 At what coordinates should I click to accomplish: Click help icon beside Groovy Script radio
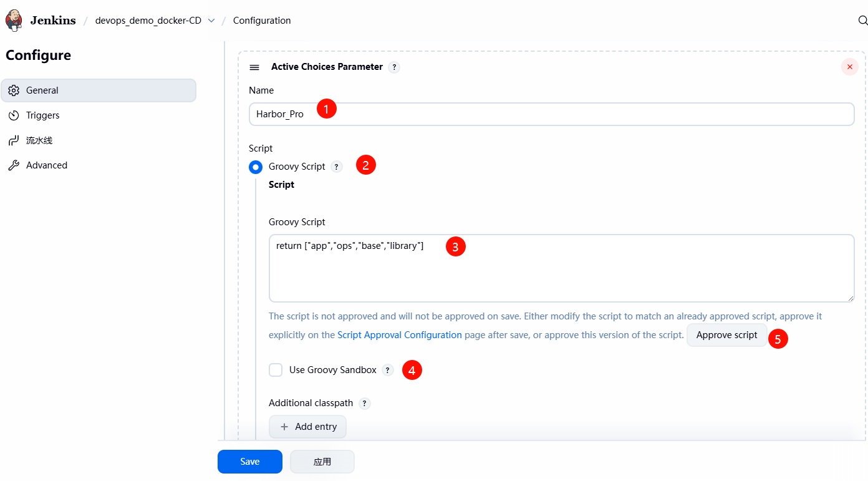tap(337, 167)
